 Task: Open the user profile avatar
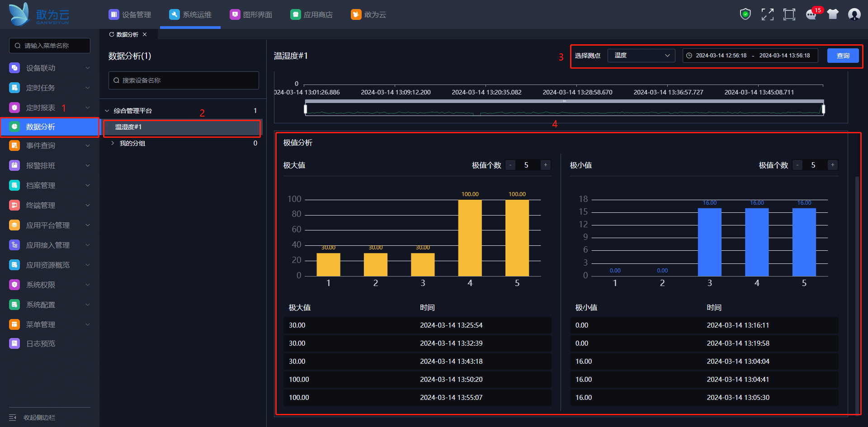(854, 14)
